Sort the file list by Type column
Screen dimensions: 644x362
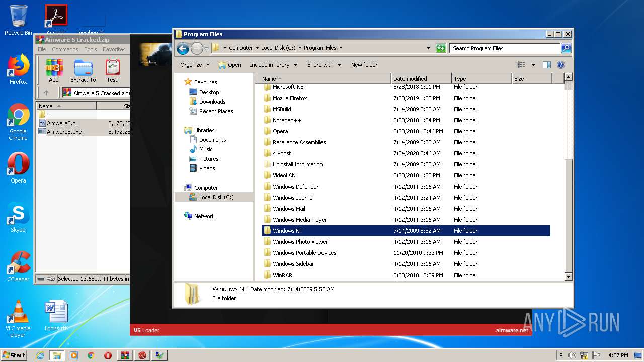[481, 79]
